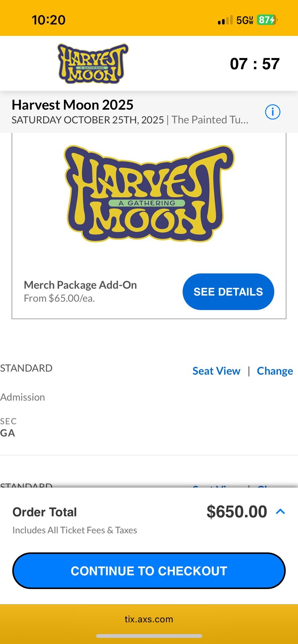Tap the countdown timer showing 07:57
Screen dimensions: 298x644
tap(255, 64)
